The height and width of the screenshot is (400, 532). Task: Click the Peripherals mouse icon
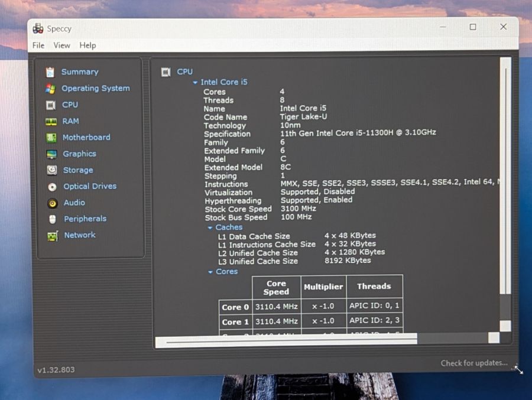[x=53, y=219]
